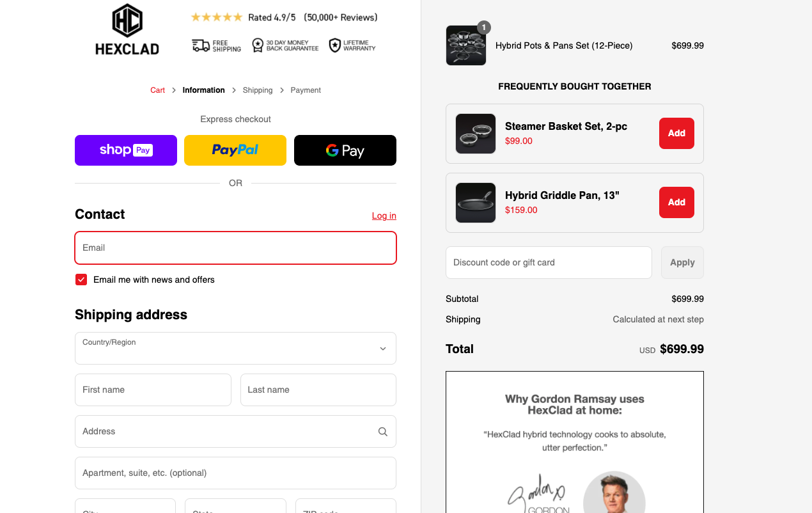Click the five-star rating icons
Screen dimensions: 812x513
[217, 17]
